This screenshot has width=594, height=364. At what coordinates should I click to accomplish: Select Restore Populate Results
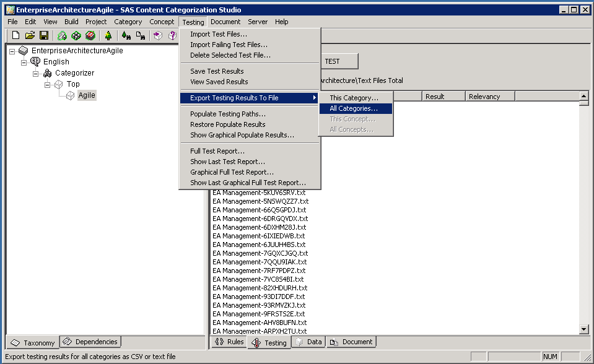pos(250,124)
